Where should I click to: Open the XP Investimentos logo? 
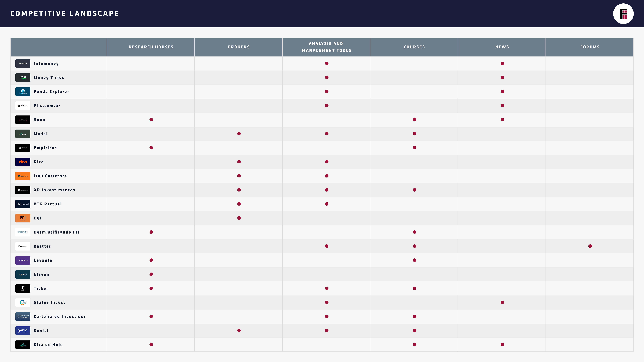(23, 190)
